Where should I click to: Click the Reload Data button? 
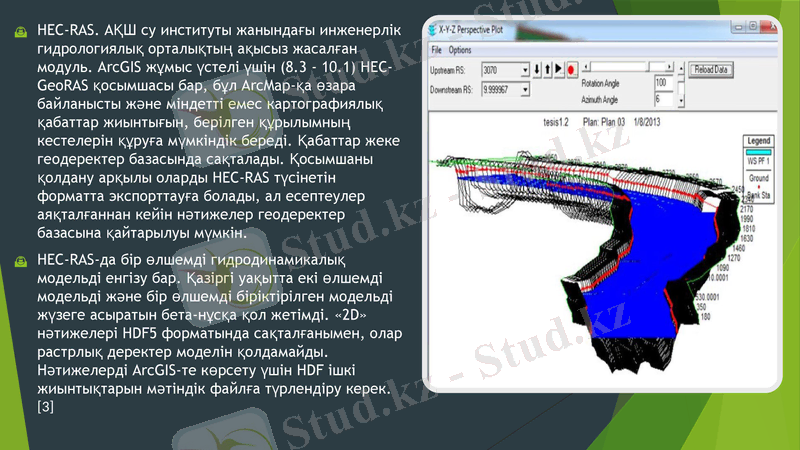coord(711,69)
